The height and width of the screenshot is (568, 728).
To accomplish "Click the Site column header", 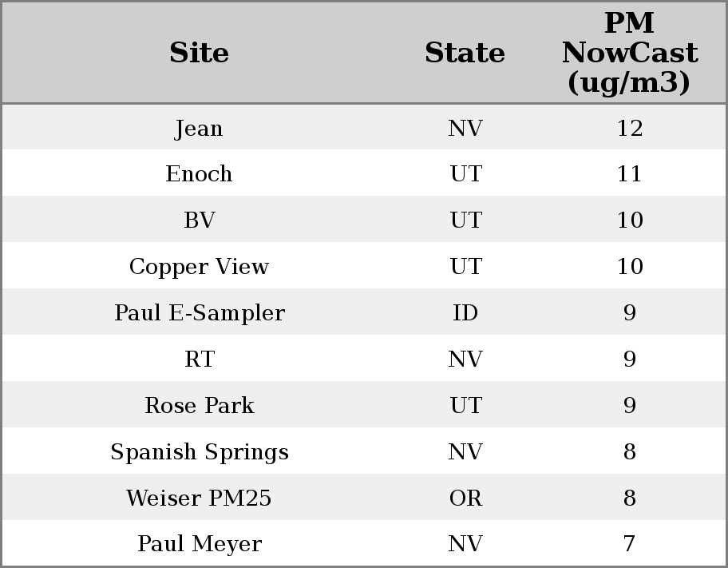I will 199,54.
